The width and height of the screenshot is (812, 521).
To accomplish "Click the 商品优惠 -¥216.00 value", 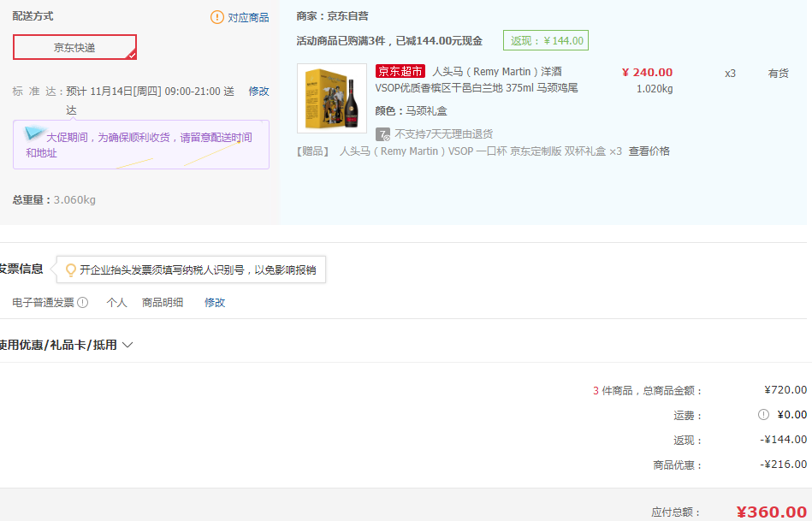I will 784,465.
